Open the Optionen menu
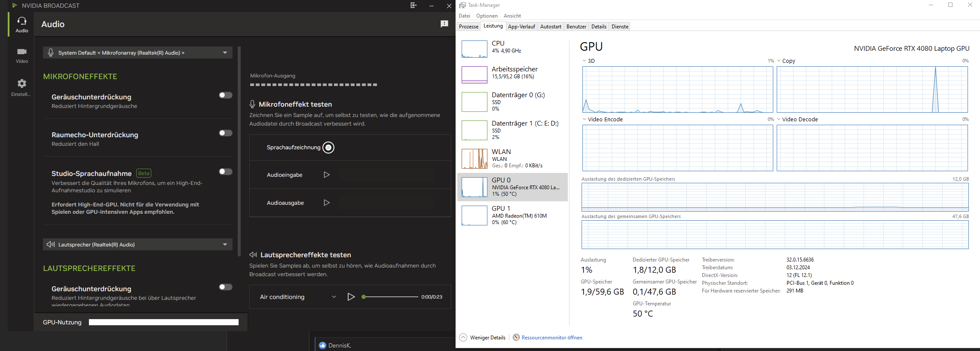The width and height of the screenshot is (980, 351). [x=487, y=16]
